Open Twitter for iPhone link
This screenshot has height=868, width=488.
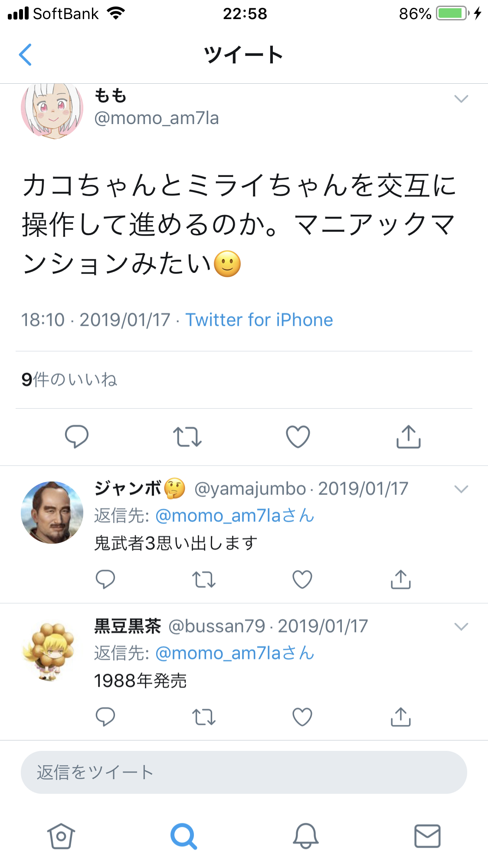pos(259,320)
